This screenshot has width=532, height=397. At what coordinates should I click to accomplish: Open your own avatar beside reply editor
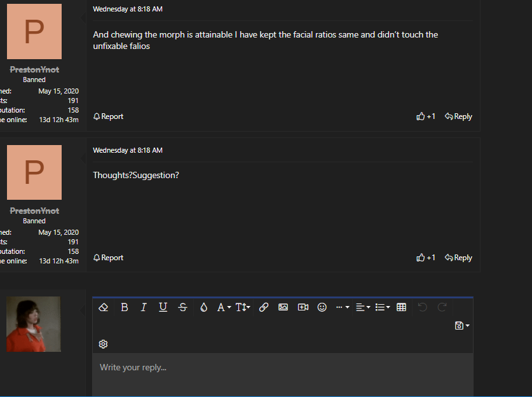pyautogui.click(x=34, y=324)
